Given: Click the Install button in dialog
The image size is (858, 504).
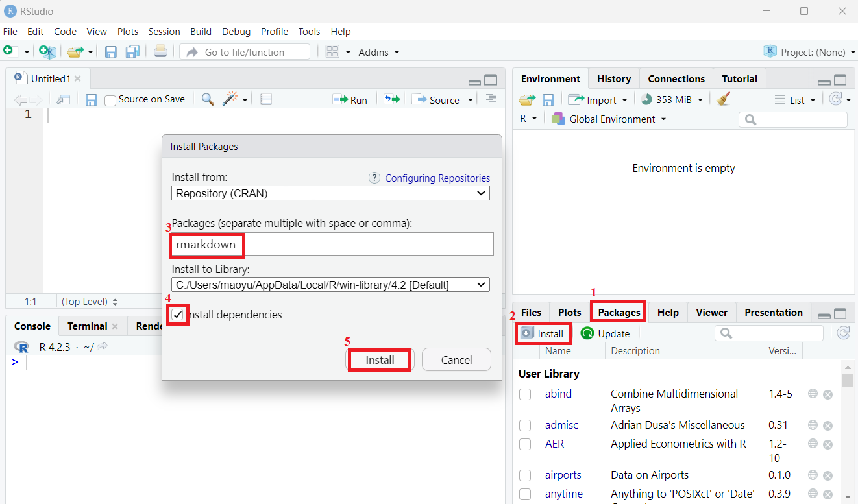Looking at the screenshot, I should 380,360.
